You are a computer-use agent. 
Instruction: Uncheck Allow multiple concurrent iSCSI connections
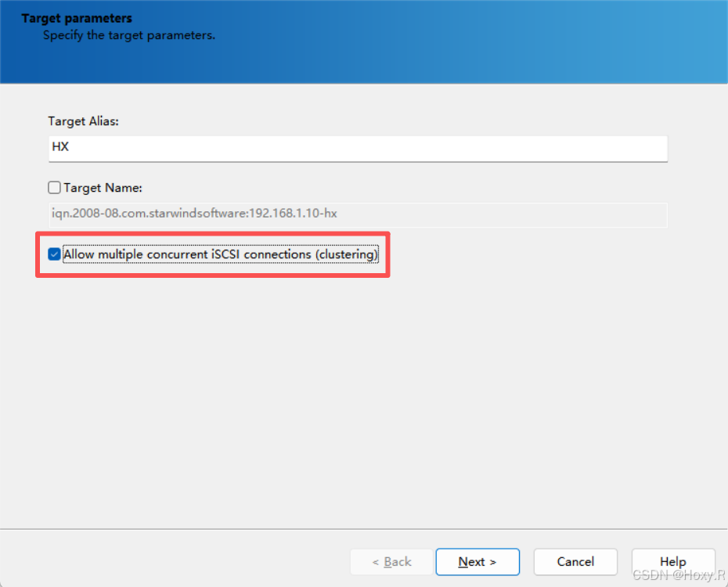click(x=54, y=254)
